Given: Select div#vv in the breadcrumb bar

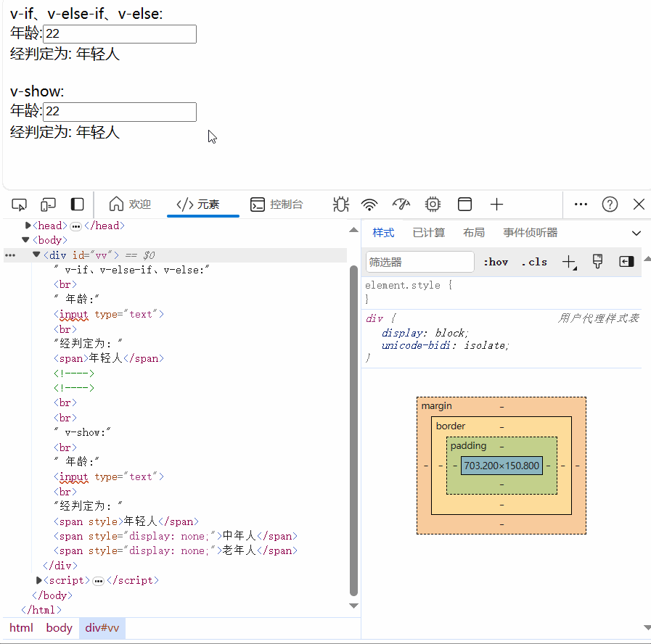Looking at the screenshot, I should [x=102, y=628].
